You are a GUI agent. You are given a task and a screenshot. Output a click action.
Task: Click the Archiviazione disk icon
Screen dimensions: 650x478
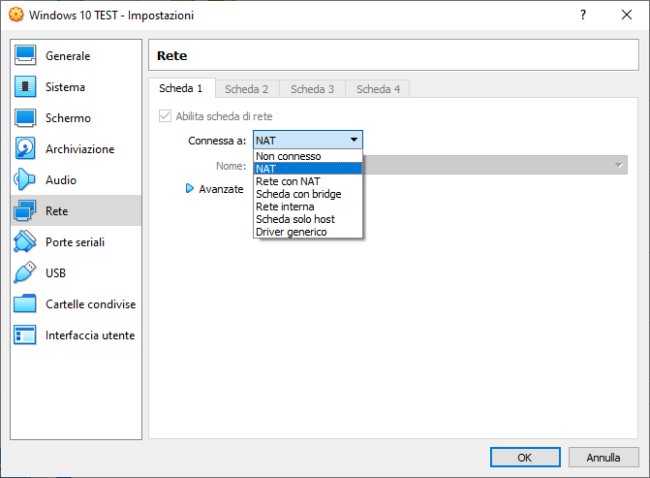pos(25,148)
